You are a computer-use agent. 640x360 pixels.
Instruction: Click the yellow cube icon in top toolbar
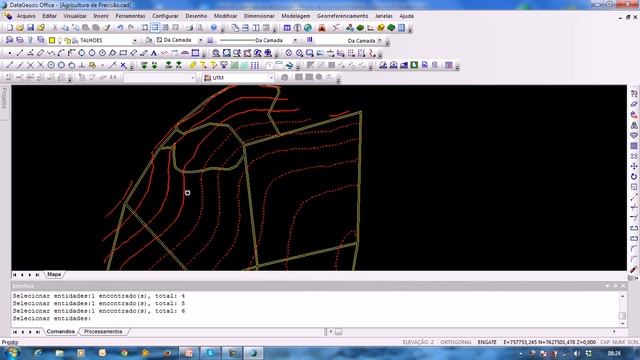pos(381,28)
